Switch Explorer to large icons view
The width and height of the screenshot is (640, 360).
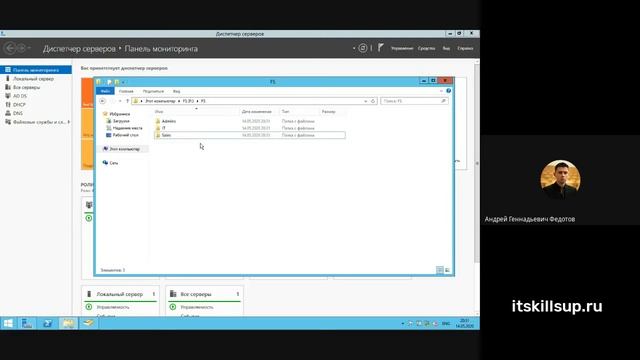pos(447,270)
